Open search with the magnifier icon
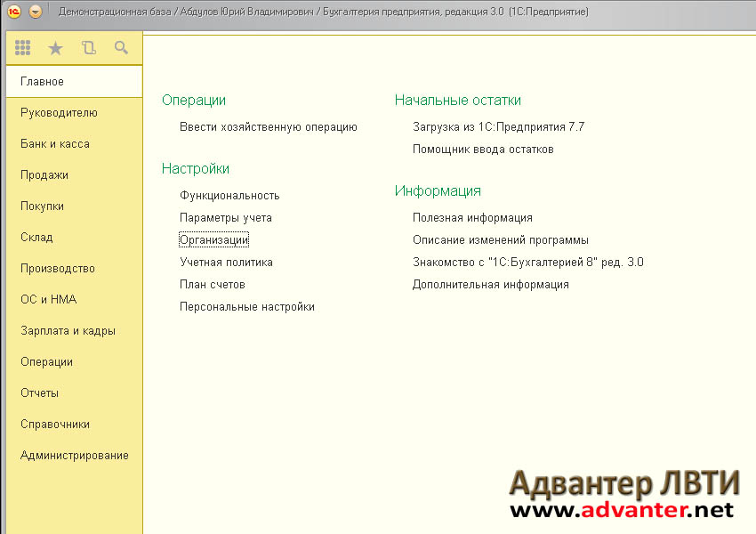 (x=121, y=47)
